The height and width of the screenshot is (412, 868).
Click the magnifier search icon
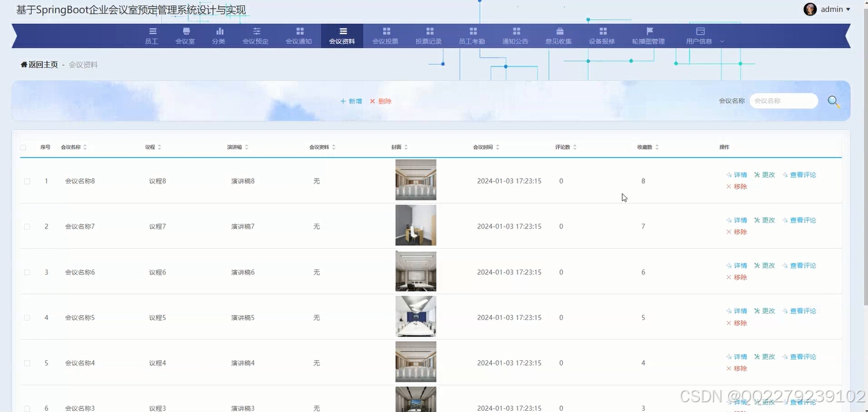coord(833,101)
